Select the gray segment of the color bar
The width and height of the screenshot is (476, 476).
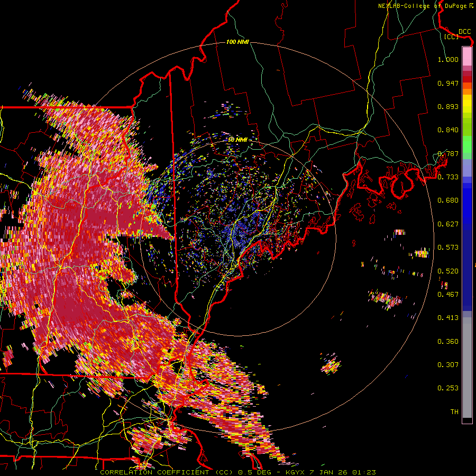(467, 368)
